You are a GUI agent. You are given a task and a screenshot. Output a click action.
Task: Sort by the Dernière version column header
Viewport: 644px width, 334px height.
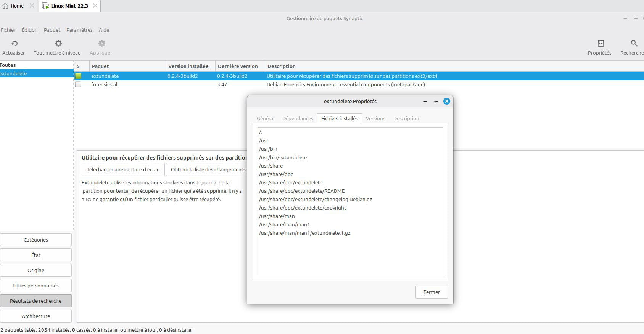pyautogui.click(x=238, y=66)
